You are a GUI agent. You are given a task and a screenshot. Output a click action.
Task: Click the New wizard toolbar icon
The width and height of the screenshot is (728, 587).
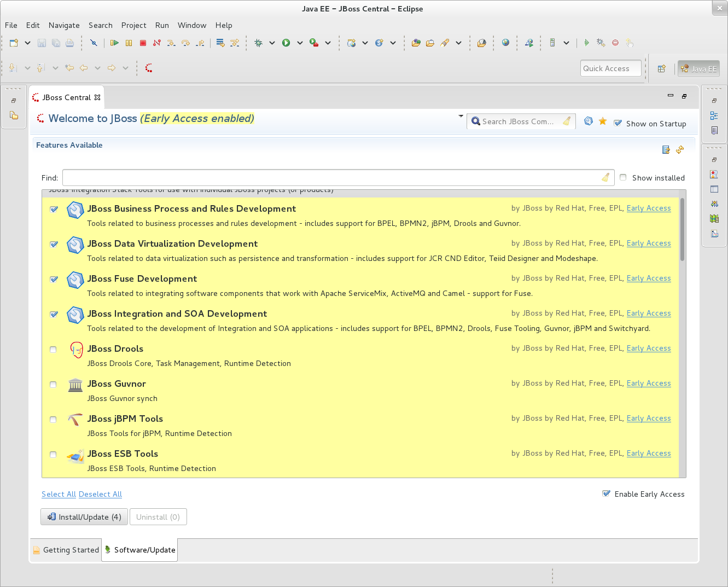coord(14,43)
